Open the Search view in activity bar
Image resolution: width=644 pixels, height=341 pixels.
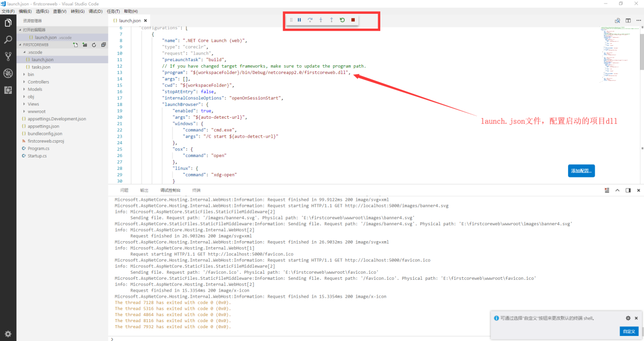pos(8,40)
